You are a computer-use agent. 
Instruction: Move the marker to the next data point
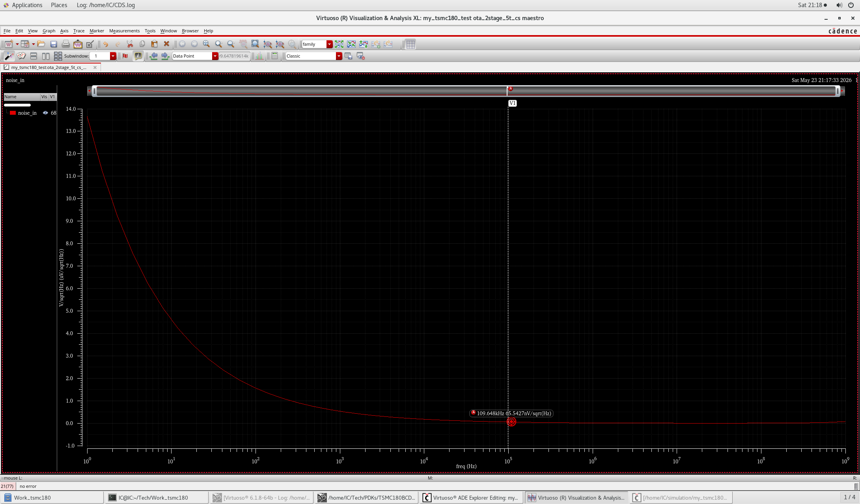pos(165,56)
